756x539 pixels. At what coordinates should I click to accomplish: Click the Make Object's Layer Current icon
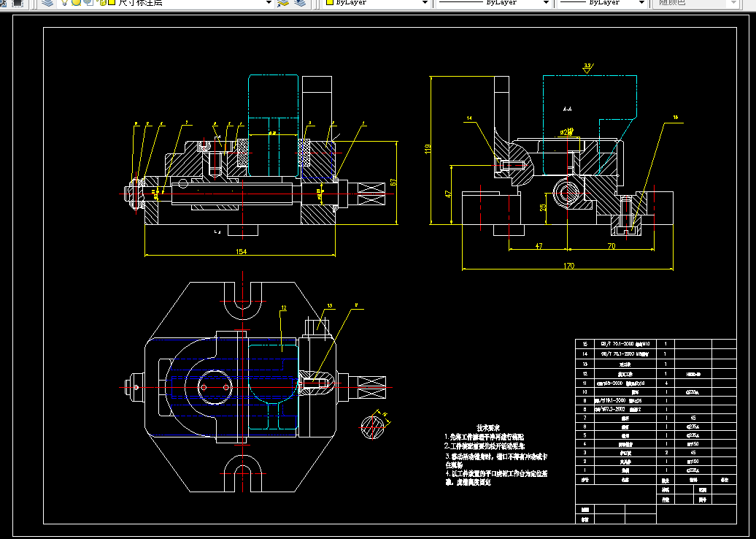click(283, 2)
